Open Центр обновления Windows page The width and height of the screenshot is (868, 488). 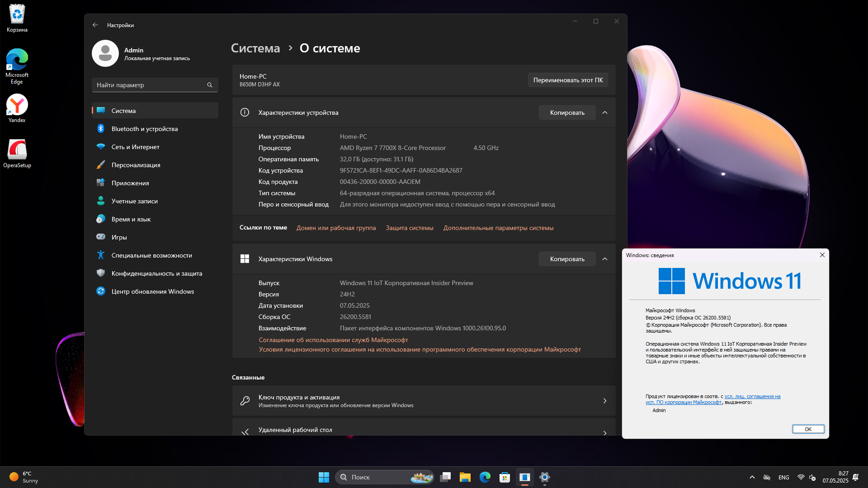click(x=152, y=291)
